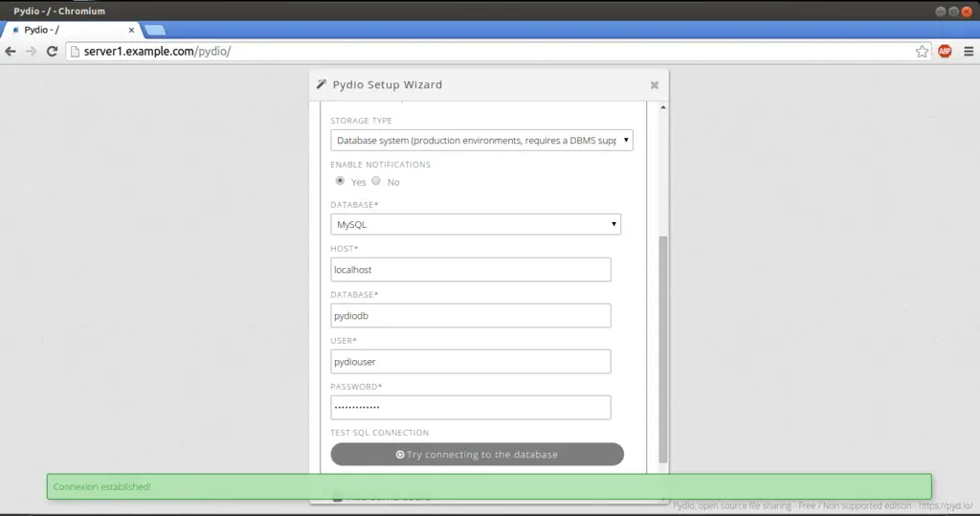Open the MySQL database type dropdown
The height and width of the screenshot is (516, 980).
pos(476,225)
